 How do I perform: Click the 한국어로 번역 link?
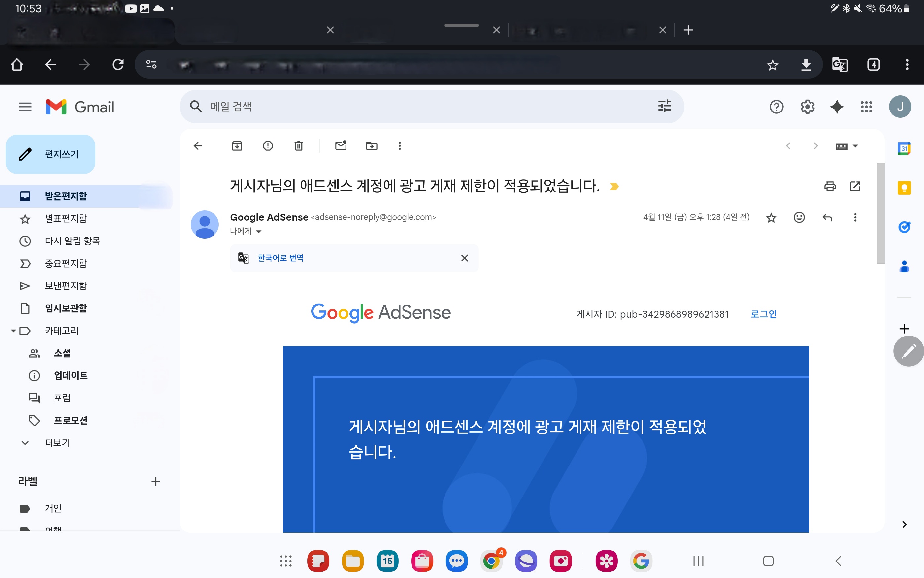click(280, 258)
